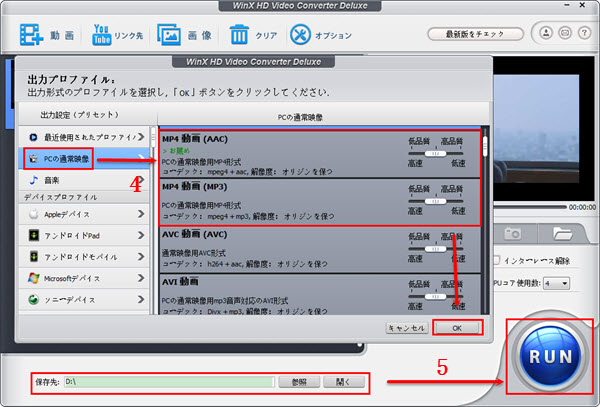The height and width of the screenshot is (407, 600).
Task: Toggle the deinterlace checkbox
Action: pos(496,260)
